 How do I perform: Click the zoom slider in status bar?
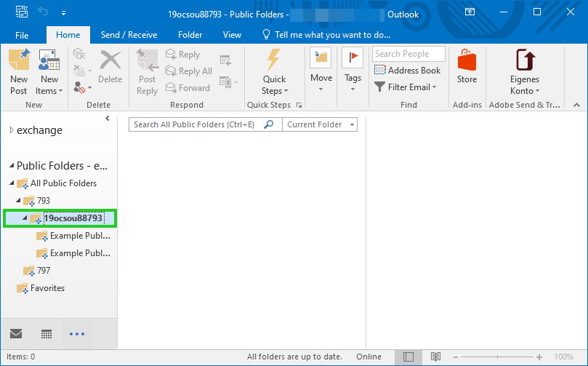point(498,357)
